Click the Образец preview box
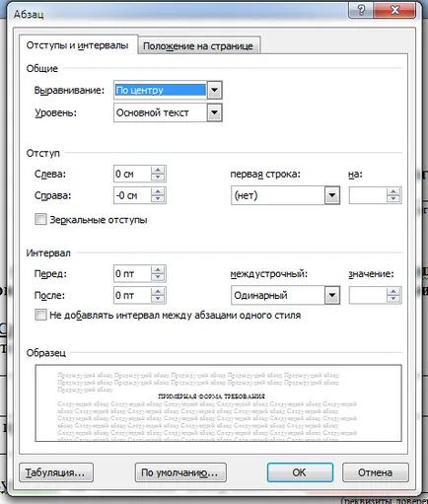This screenshot has height=504, width=428. pos(218,402)
